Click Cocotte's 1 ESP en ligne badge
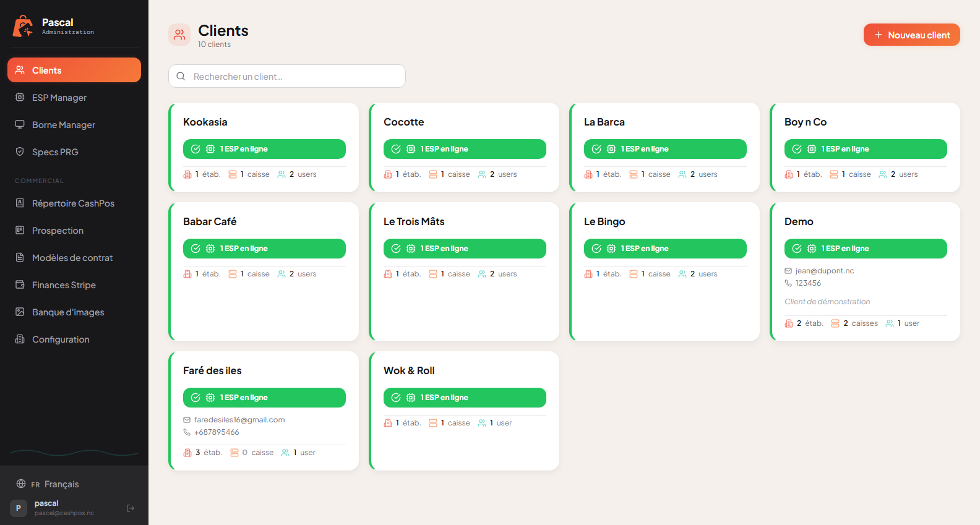Viewport: 980px width, 525px height. [x=465, y=149]
